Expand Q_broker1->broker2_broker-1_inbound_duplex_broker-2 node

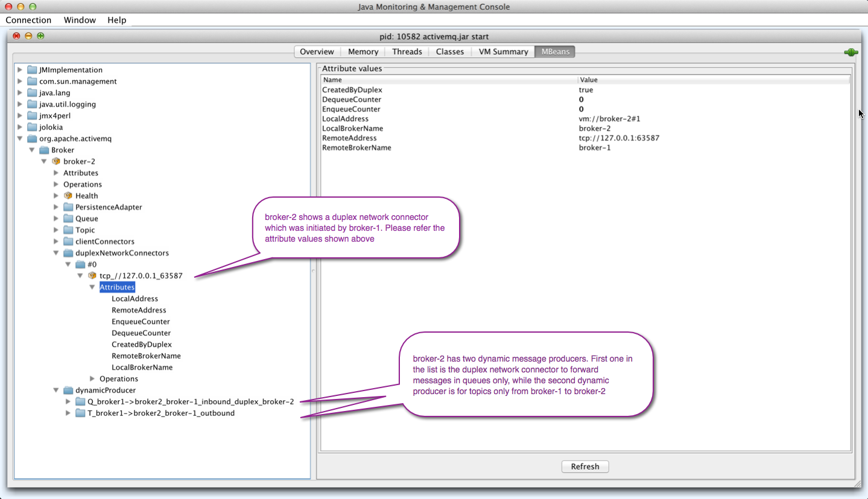(68, 402)
